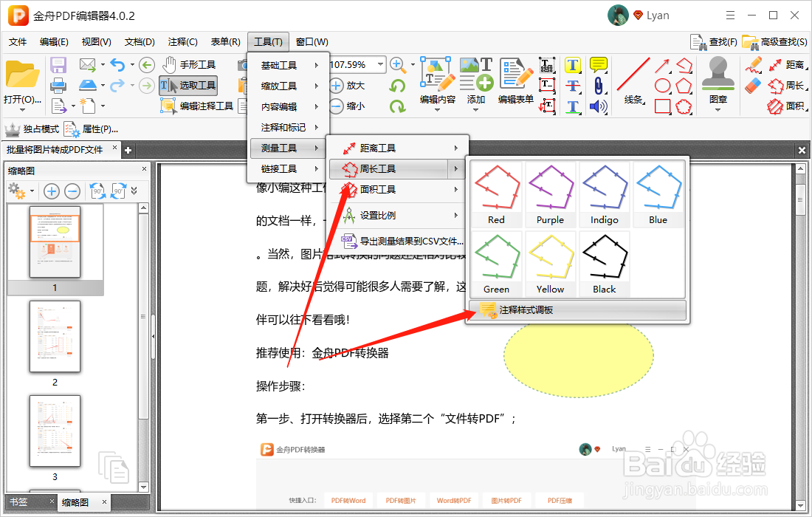Open the 图章 stamp dropdown arrow
The image size is (812, 517).
point(718,109)
